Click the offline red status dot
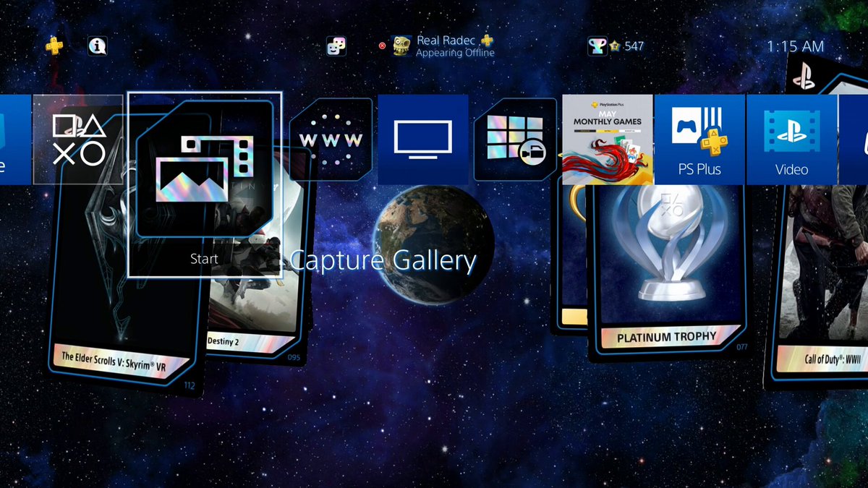 [383, 46]
